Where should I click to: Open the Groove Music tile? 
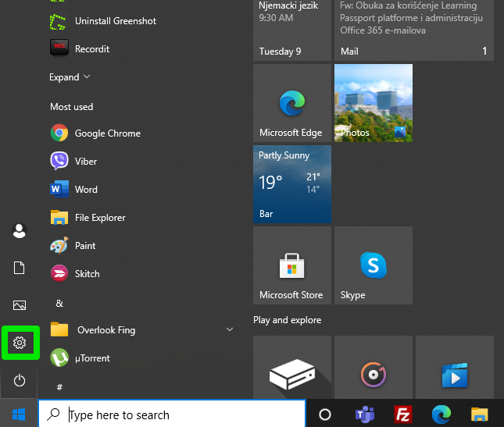click(x=374, y=368)
